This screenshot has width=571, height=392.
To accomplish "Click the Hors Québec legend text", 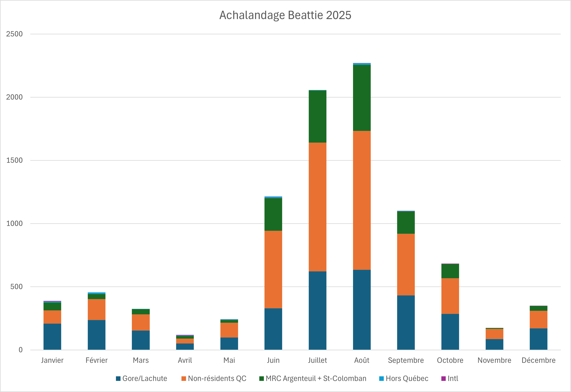I will coord(407,378).
